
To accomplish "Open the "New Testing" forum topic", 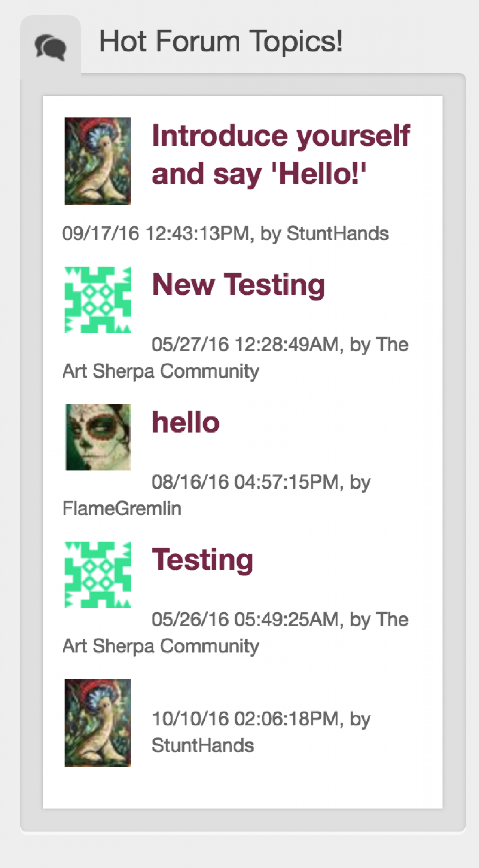I will (238, 285).
